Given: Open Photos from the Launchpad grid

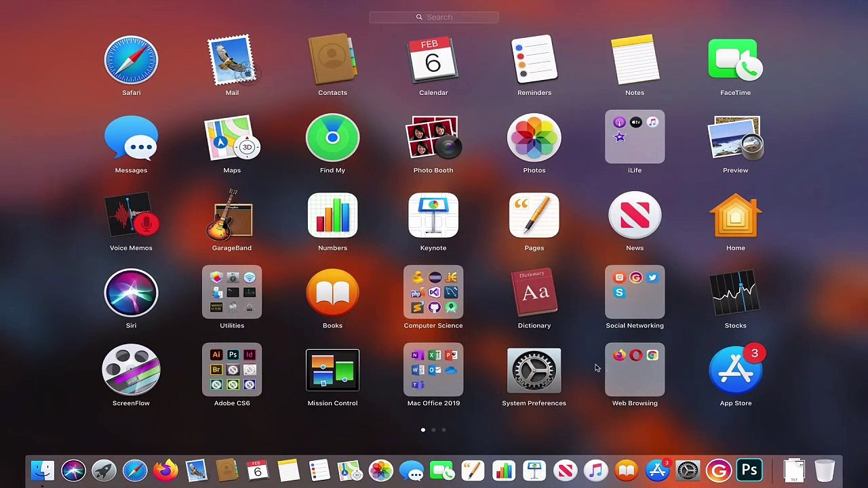Looking at the screenshot, I should click(534, 139).
